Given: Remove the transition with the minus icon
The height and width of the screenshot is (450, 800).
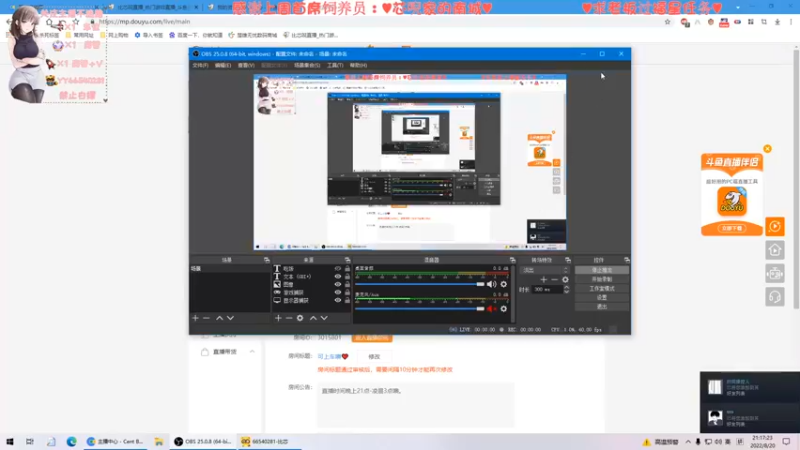Looking at the screenshot, I should (555, 280).
